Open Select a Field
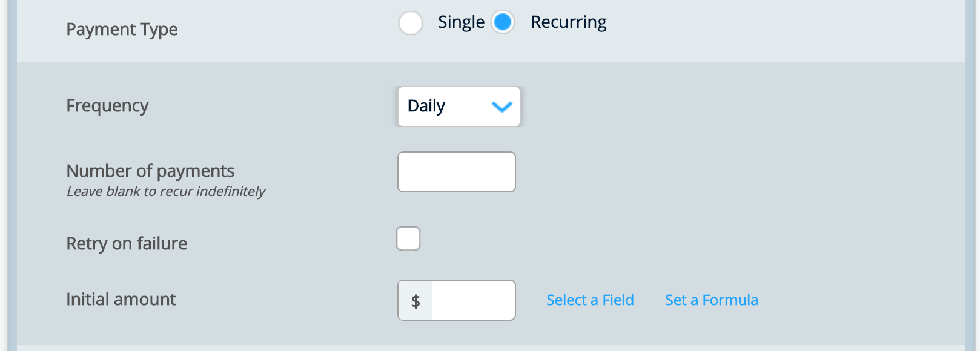Viewport: 980px width, 351px height. point(590,300)
